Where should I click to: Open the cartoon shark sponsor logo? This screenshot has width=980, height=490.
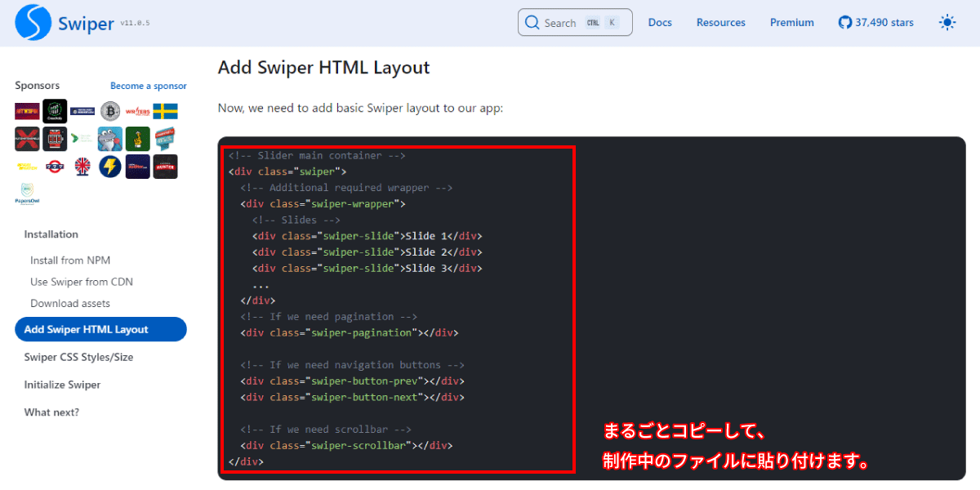tap(110, 139)
